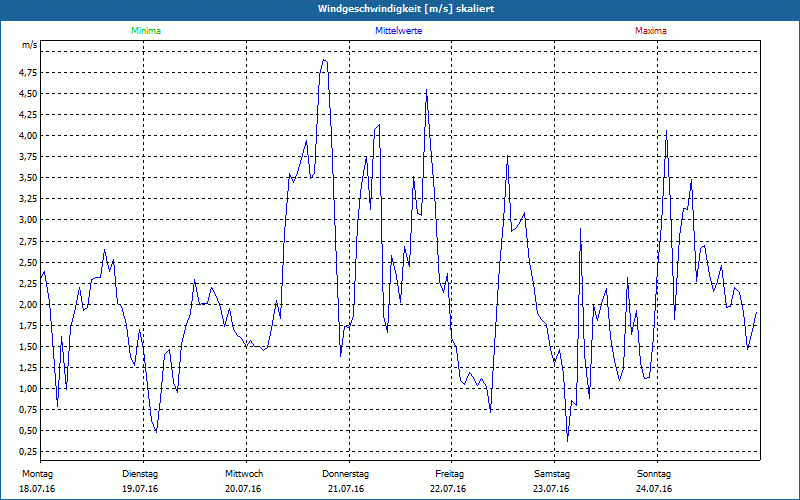Click the m/s axis unit label

(x=30, y=45)
